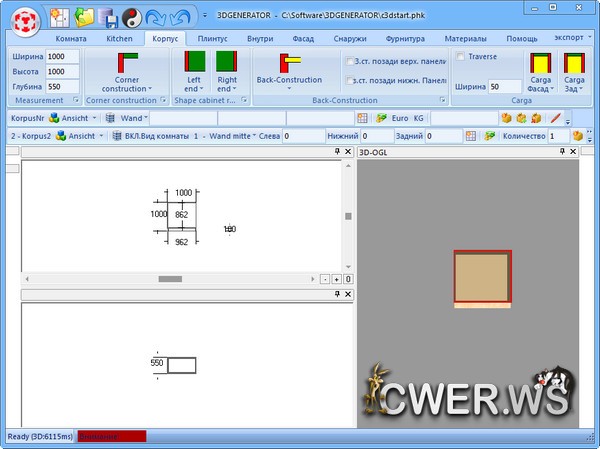
Task: Click the Back-Construction icon
Action: tap(290, 63)
